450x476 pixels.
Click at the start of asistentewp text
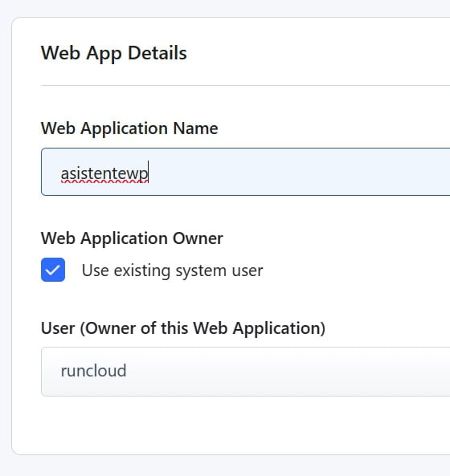(61, 174)
